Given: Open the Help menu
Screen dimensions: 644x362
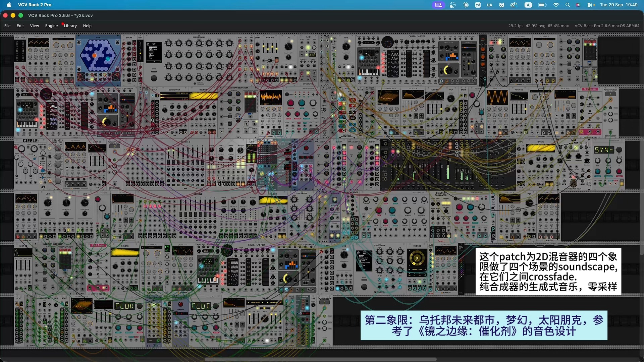Looking at the screenshot, I should coord(87,26).
